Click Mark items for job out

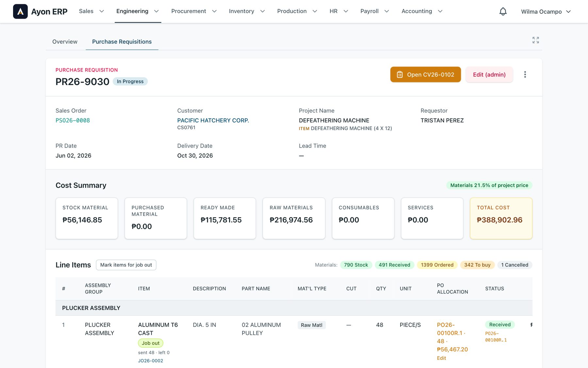[126, 265]
